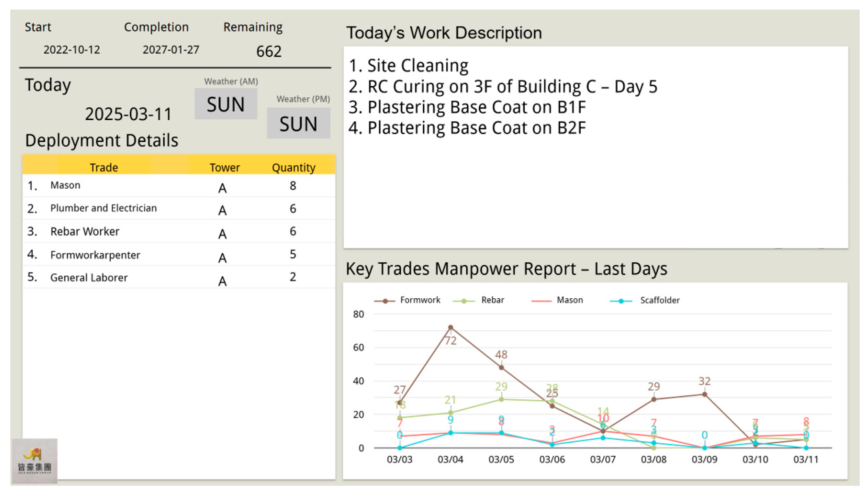Toggle the Mason legend line
This screenshot has width=868, height=496.
[x=541, y=301]
